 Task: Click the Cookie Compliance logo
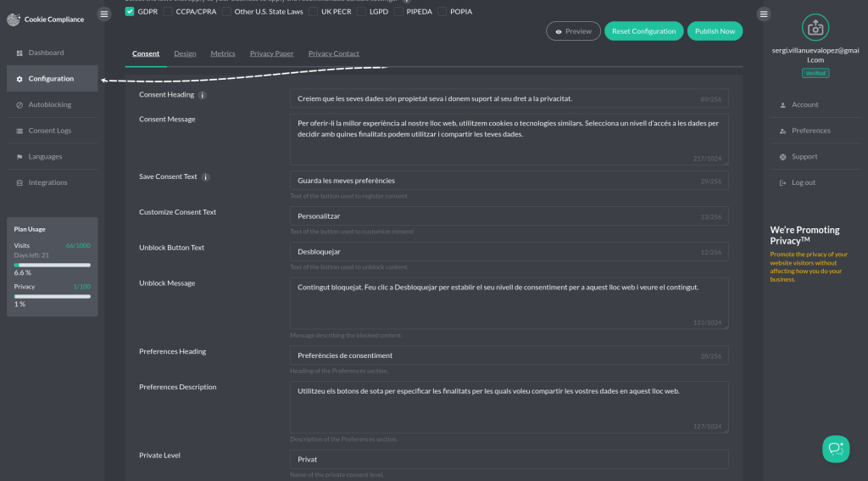coord(13,20)
